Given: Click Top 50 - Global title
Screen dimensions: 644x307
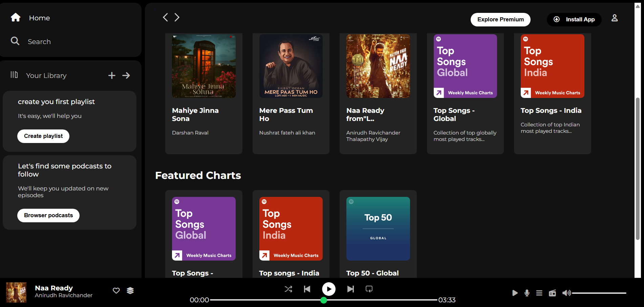Looking at the screenshot, I should [x=372, y=273].
